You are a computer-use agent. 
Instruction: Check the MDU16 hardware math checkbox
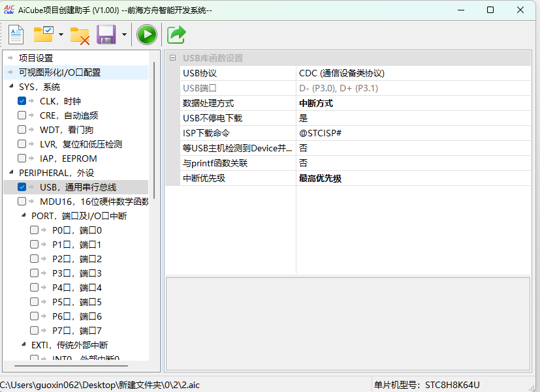(x=22, y=202)
